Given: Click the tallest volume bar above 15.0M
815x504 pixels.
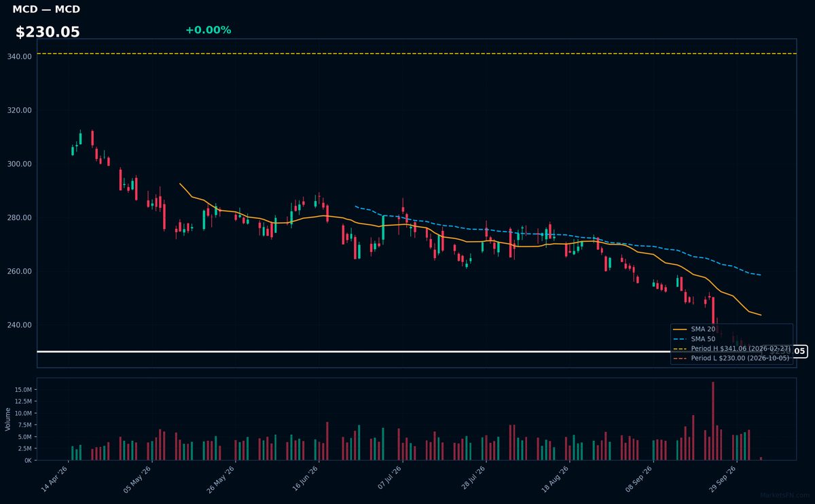Looking at the screenshot, I should tap(713, 421).
